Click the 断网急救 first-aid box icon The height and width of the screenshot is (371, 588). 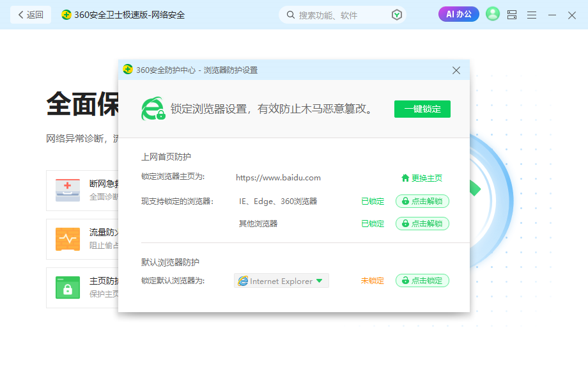[68, 190]
